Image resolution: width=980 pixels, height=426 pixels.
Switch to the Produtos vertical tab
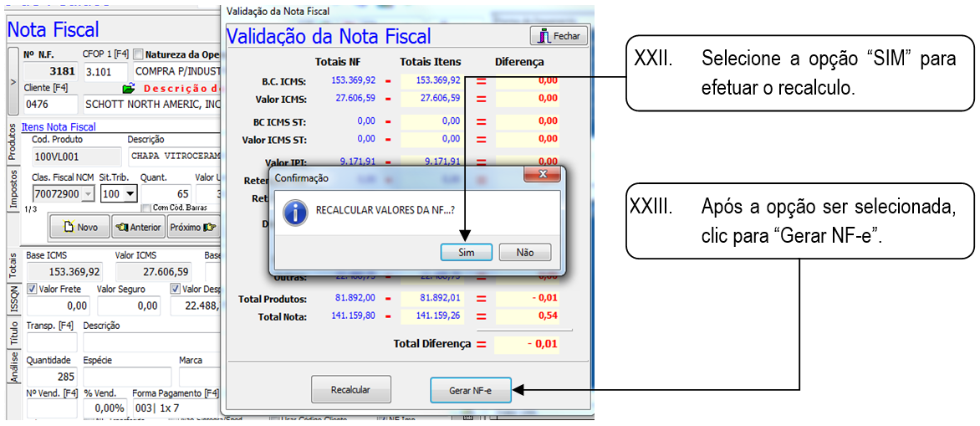(13, 143)
